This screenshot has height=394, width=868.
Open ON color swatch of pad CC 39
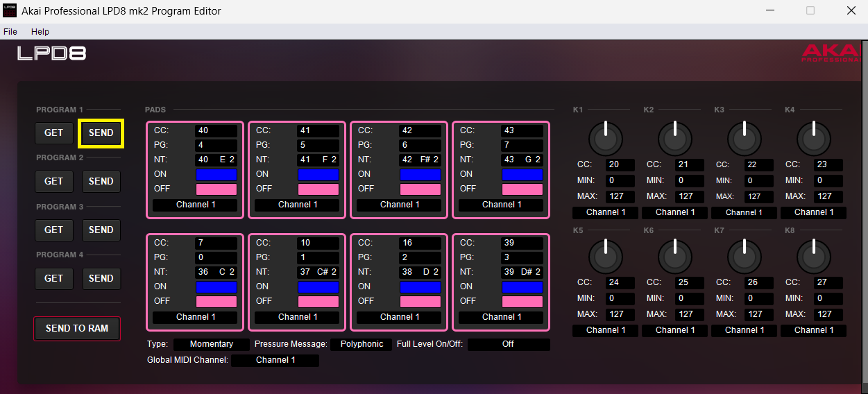(522, 286)
